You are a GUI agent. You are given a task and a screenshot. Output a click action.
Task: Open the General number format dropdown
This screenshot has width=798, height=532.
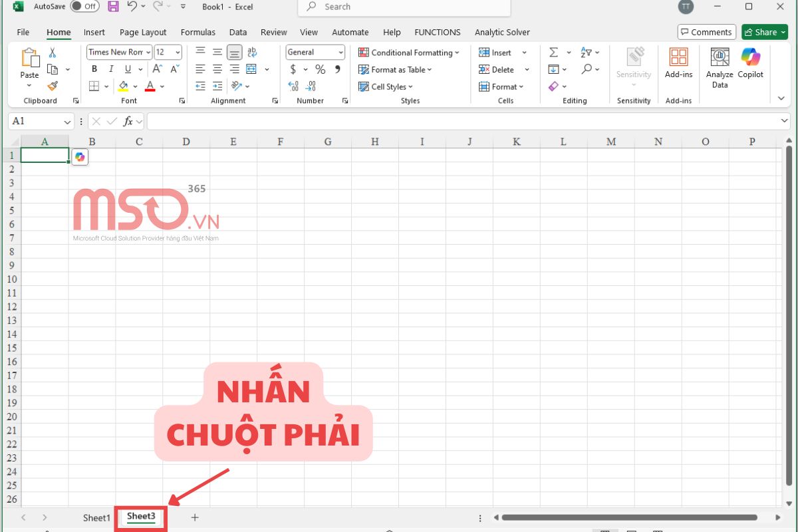pyautogui.click(x=340, y=53)
